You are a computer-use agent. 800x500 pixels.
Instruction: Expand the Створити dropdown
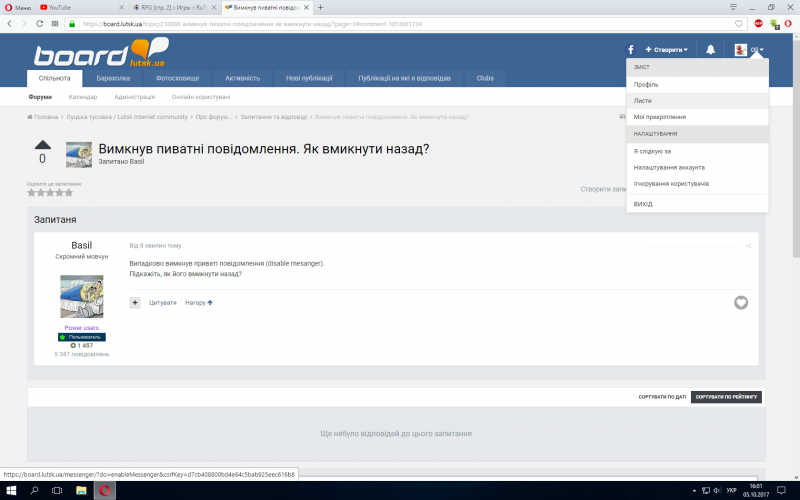coord(667,49)
